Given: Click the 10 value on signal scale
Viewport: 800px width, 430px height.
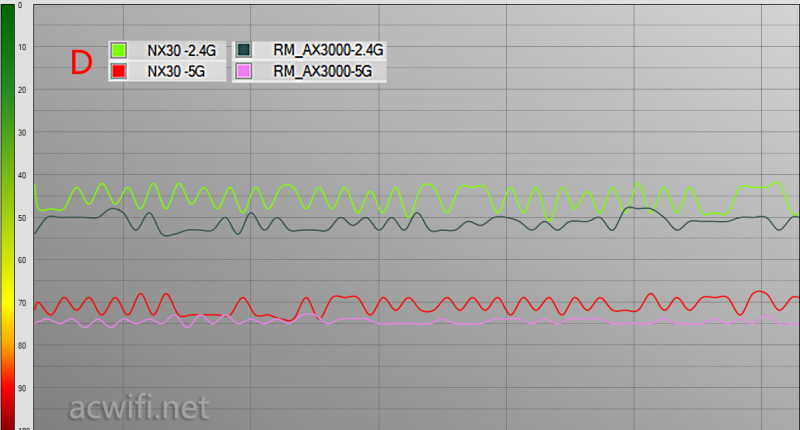Looking at the screenshot, I should coord(22,47).
